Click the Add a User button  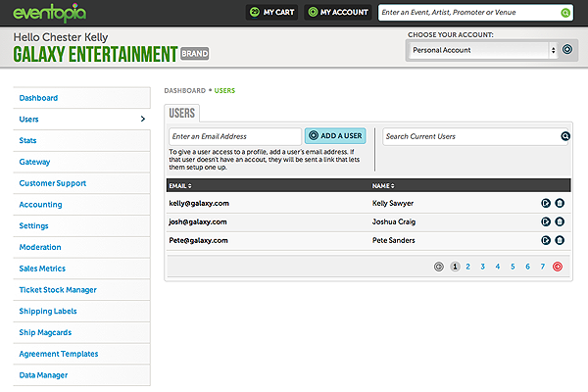[335, 136]
